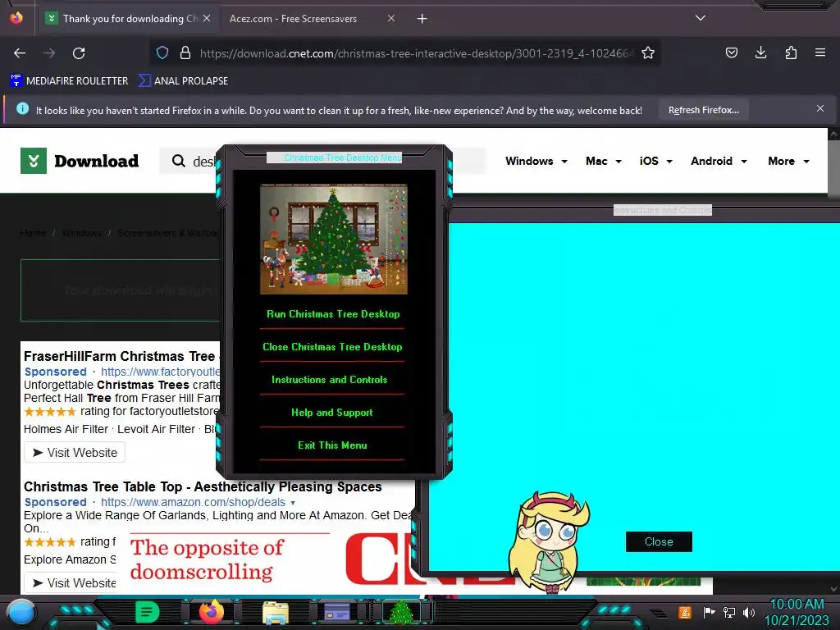Click the Download site logo
840x630 pixels.
tap(80, 161)
